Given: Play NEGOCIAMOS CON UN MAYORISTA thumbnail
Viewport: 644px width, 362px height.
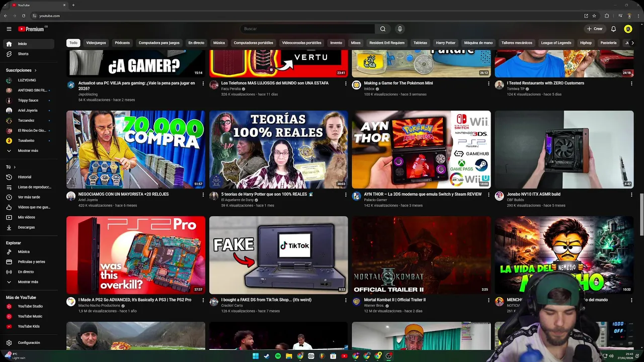Looking at the screenshot, I should 136,150.
